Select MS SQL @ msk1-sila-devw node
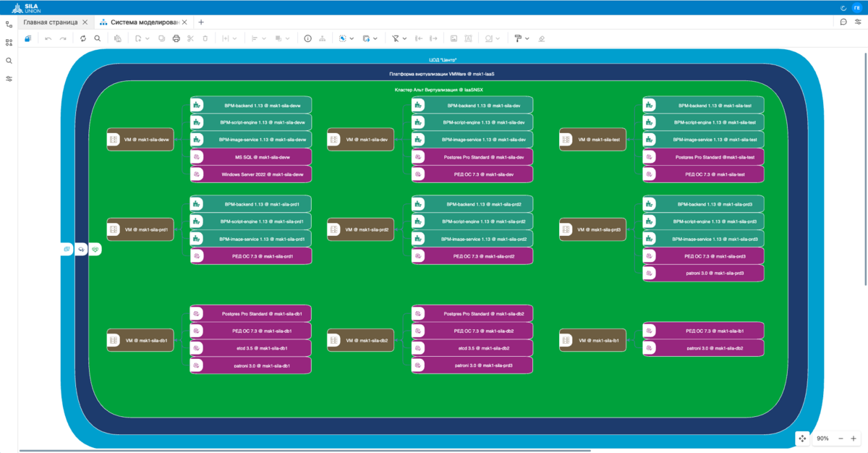The width and height of the screenshot is (868, 453). pos(250,156)
